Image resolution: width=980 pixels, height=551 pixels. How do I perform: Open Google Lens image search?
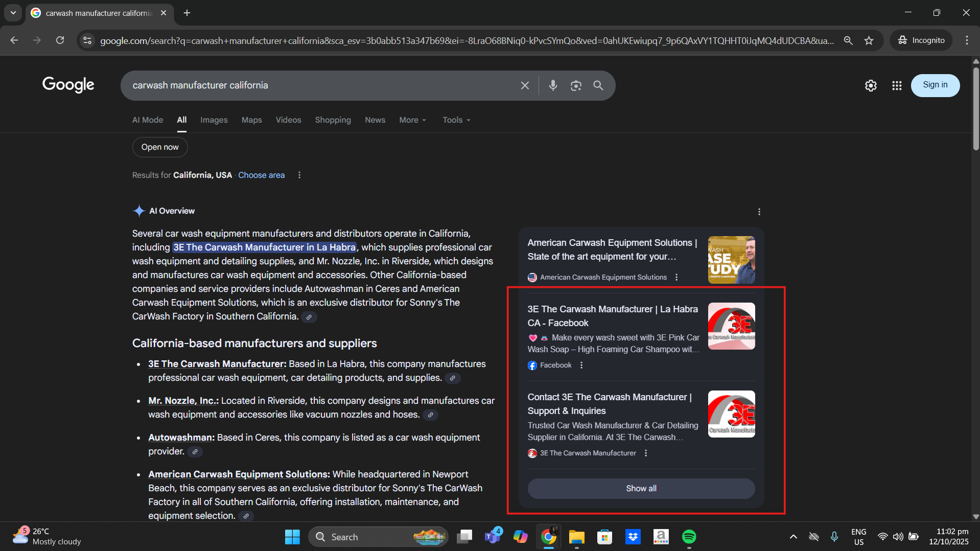point(576,85)
